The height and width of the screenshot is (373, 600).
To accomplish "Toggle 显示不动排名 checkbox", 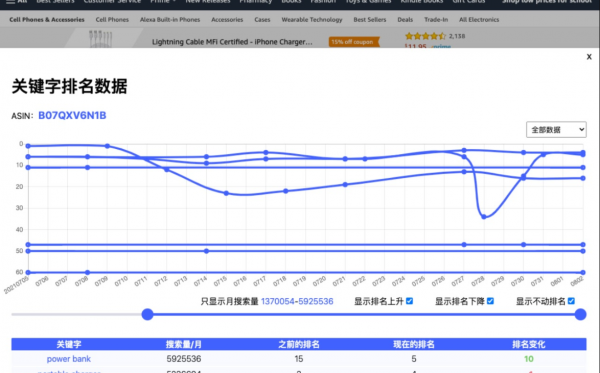I will point(571,301).
